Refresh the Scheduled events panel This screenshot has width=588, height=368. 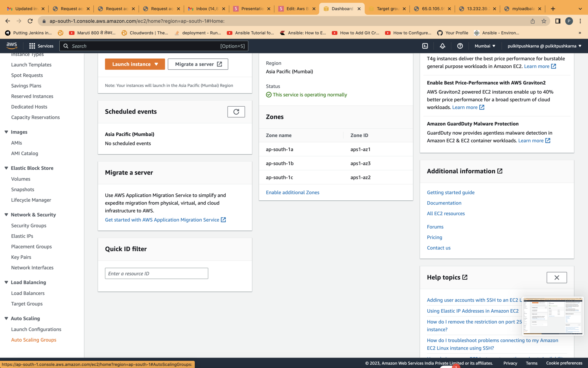click(236, 111)
